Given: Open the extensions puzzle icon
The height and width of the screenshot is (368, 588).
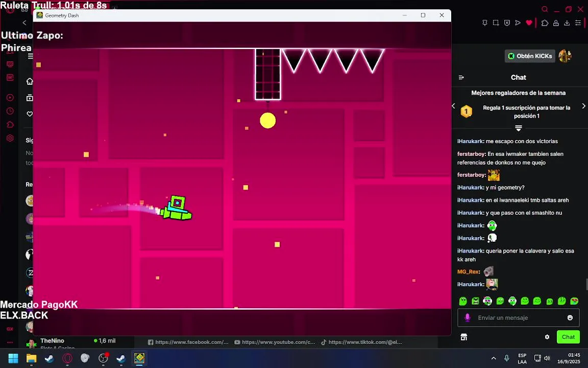Looking at the screenshot, I should (545, 23).
